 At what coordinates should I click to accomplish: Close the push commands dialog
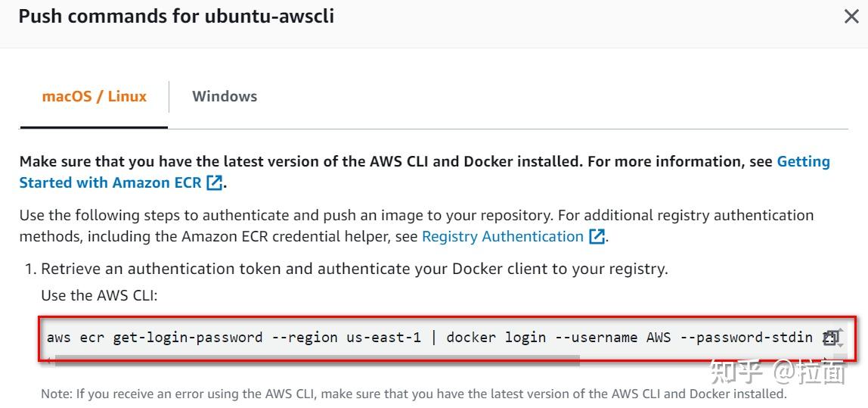tap(851, 17)
